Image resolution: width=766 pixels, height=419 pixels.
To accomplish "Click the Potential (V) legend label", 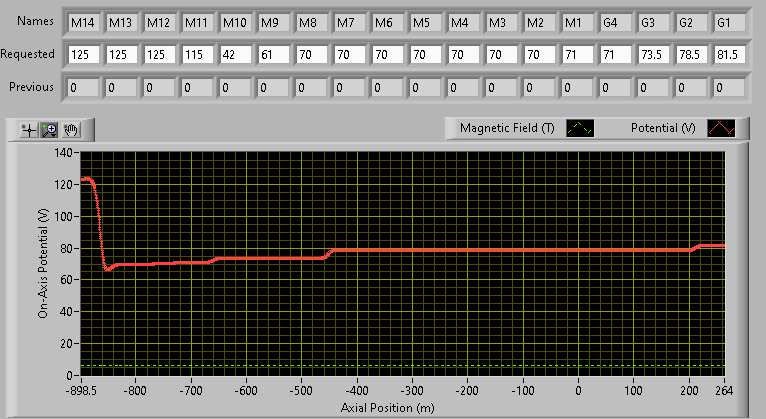I will tap(663, 128).
